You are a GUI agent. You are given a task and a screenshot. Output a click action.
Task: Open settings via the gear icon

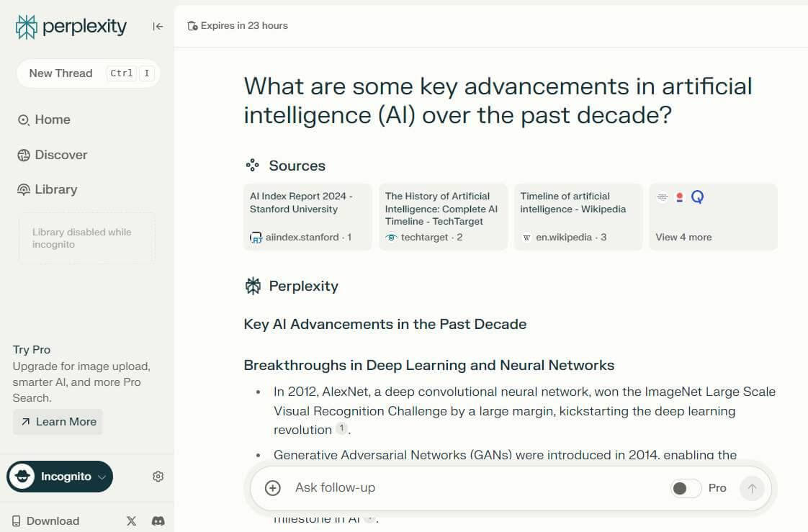(x=158, y=477)
